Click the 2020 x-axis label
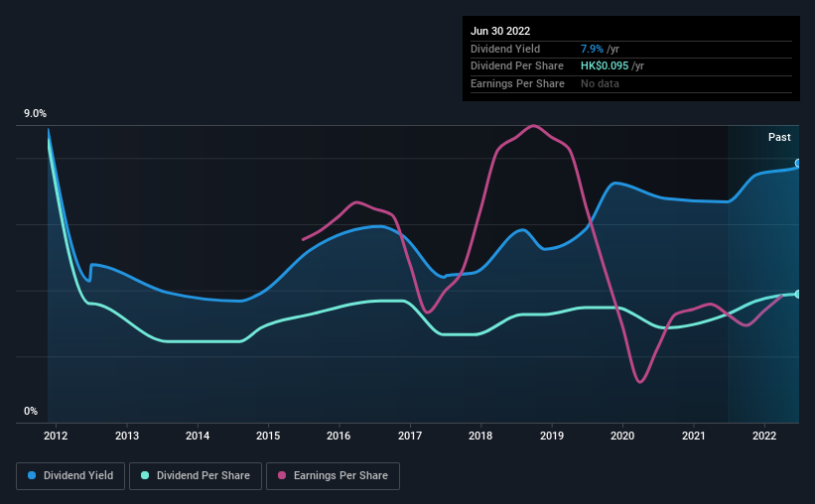 (x=622, y=436)
